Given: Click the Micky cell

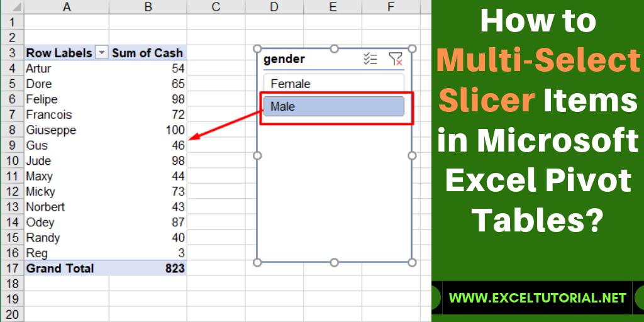Looking at the screenshot, I should 67,191.
